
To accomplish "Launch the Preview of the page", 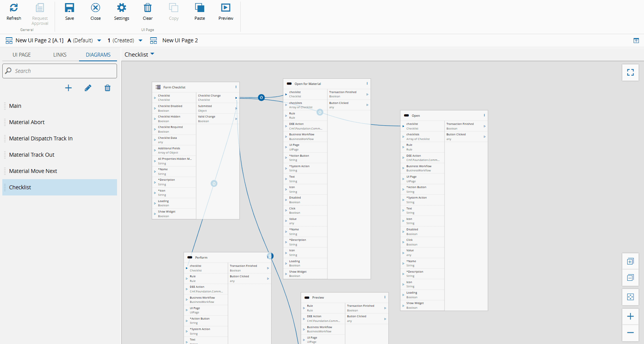I will pos(226,8).
